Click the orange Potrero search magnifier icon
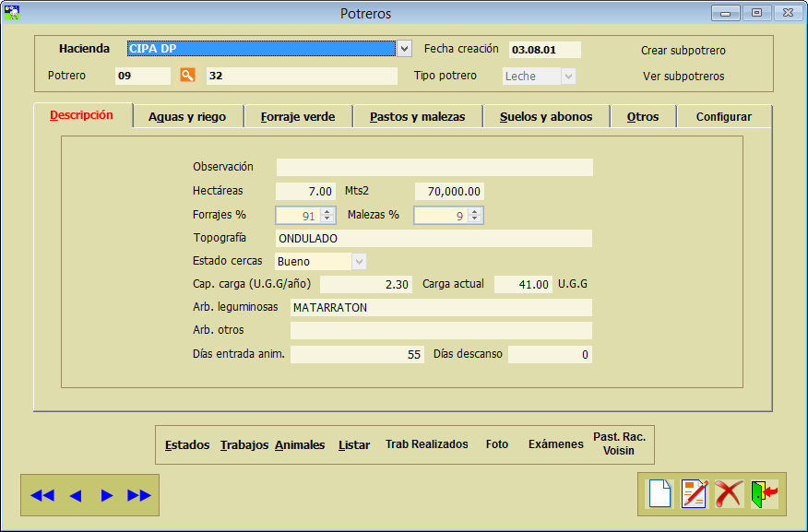The height and width of the screenshot is (532, 808). 187,76
